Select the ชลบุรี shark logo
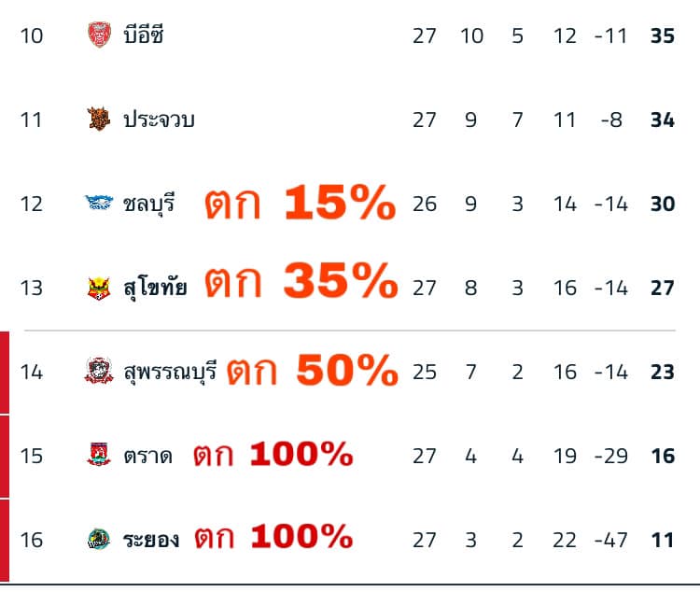 98,204
